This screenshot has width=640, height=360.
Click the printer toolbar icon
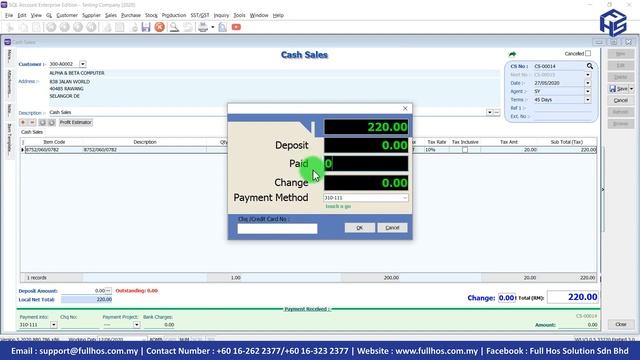tap(203, 27)
